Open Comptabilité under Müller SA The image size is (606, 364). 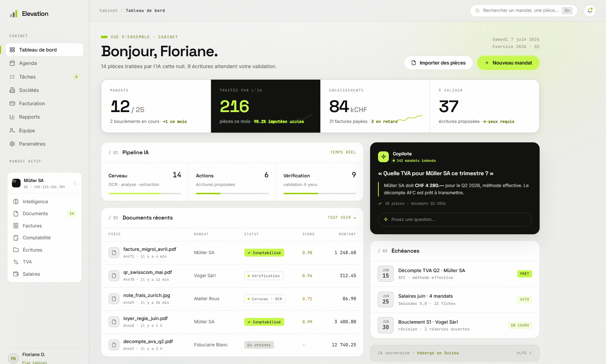pyautogui.click(x=44, y=238)
